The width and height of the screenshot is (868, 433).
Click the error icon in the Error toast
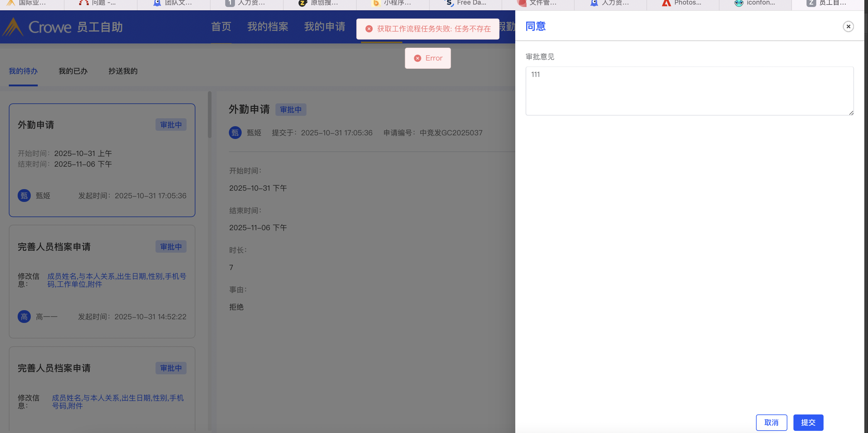(x=418, y=58)
